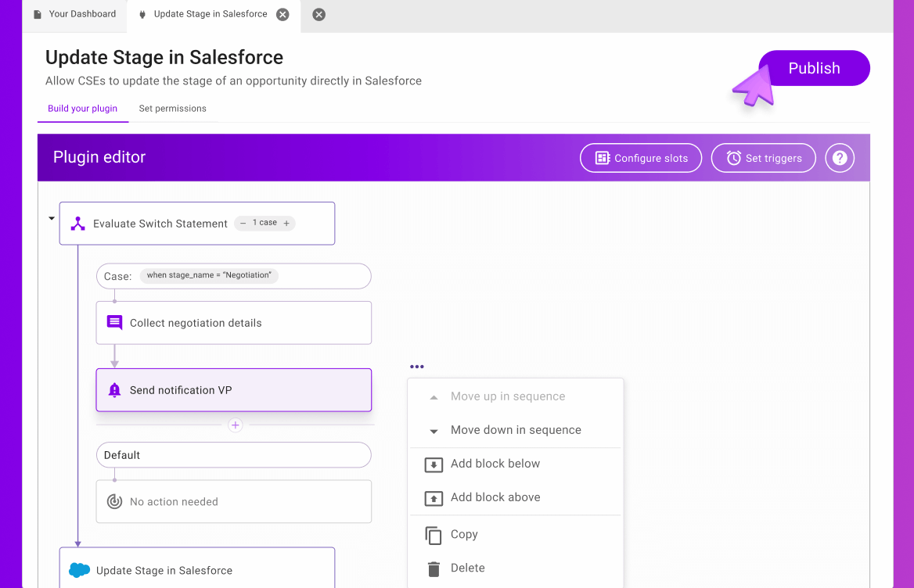Increase case count with plus stepper
This screenshot has width=914, height=588.
click(x=286, y=224)
